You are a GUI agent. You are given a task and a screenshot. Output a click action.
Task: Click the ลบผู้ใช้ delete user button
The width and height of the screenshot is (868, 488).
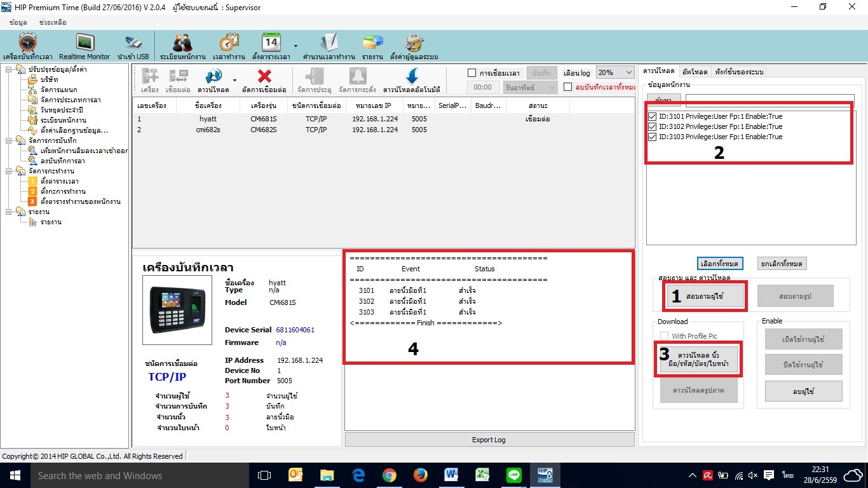[803, 391]
